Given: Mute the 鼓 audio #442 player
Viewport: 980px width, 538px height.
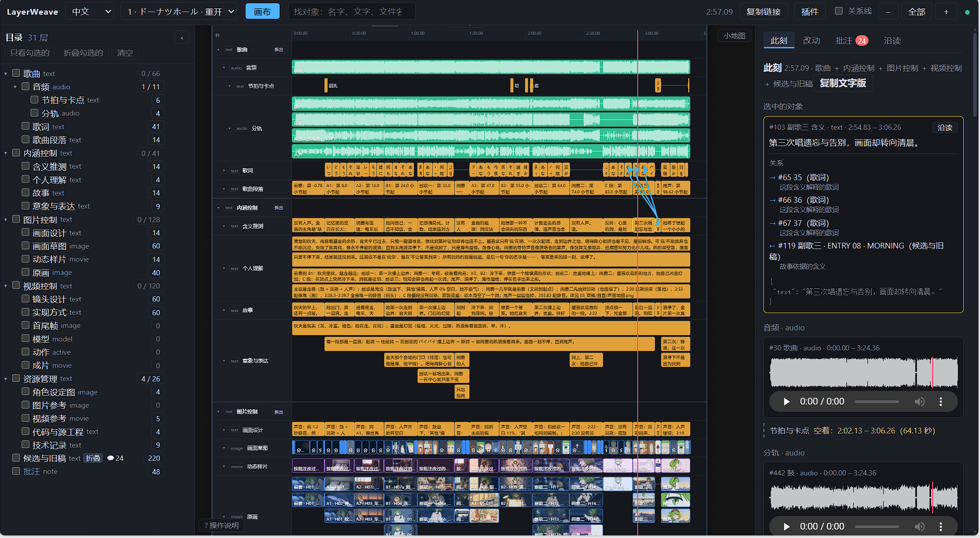Looking at the screenshot, I should 920,526.
